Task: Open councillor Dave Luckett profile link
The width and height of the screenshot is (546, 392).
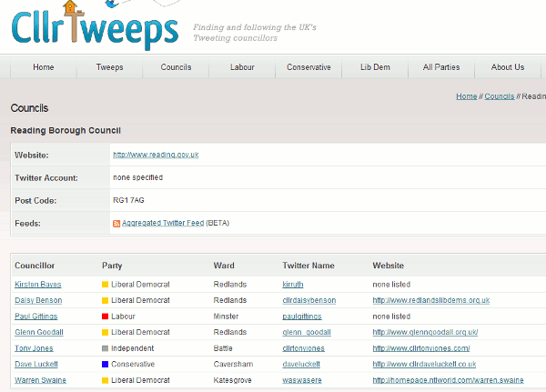Action: 36,364
